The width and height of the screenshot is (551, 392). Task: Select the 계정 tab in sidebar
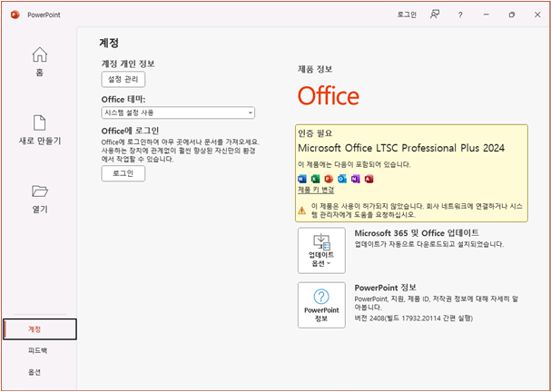point(40,329)
